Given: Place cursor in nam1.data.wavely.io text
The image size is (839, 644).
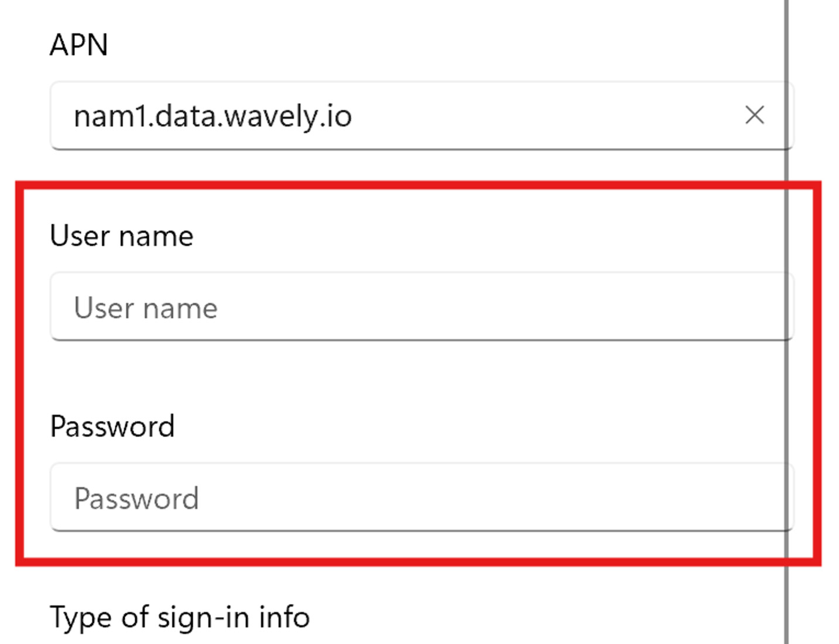Looking at the screenshot, I should [x=213, y=116].
